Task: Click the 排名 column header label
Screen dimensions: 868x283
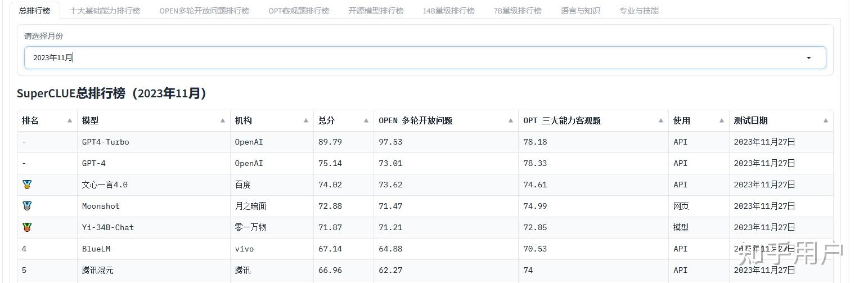Action: coord(30,120)
